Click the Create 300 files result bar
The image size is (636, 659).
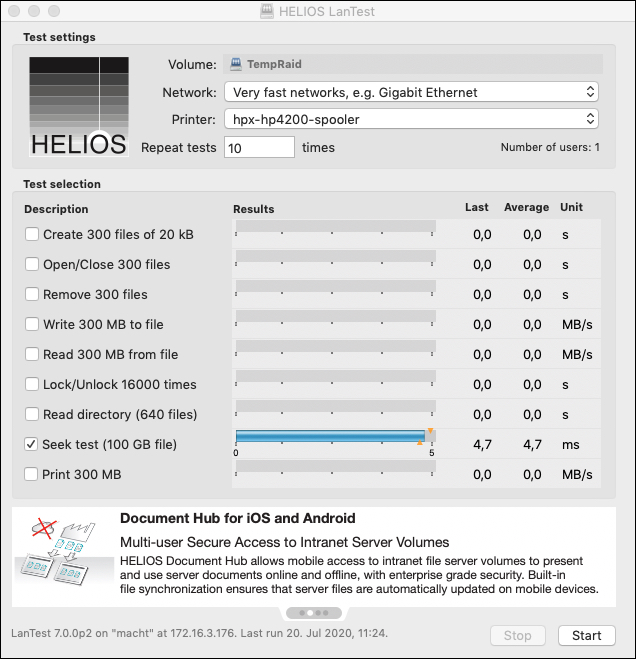pos(335,226)
